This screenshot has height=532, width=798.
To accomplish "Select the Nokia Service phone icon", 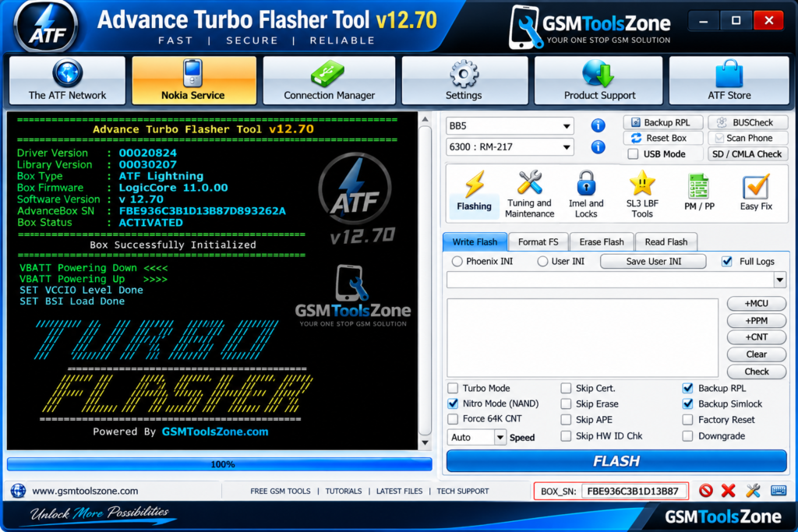I will coord(193,73).
